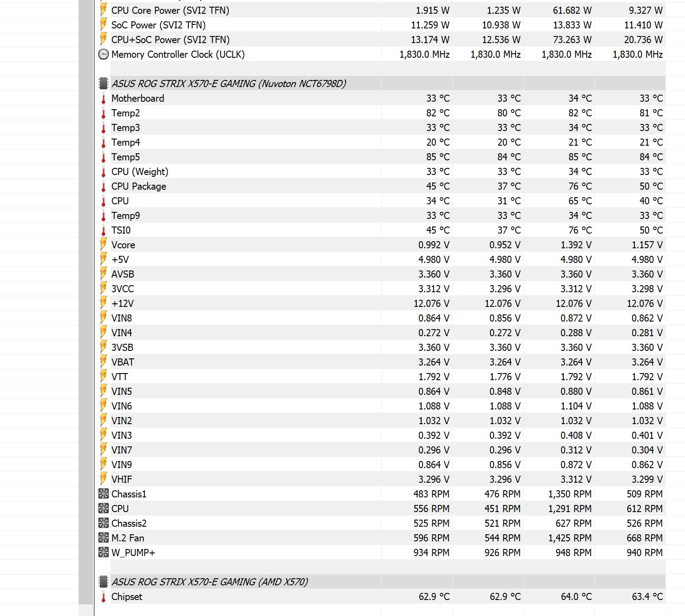
Task: Click the chip icon beside AMD X570 header
Action: tap(103, 582)
